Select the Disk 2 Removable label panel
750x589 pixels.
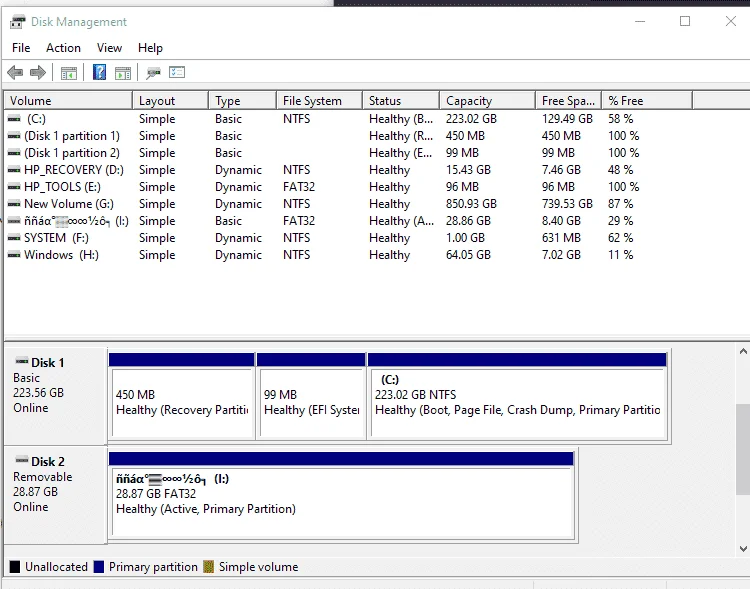[x=55, y=495]
